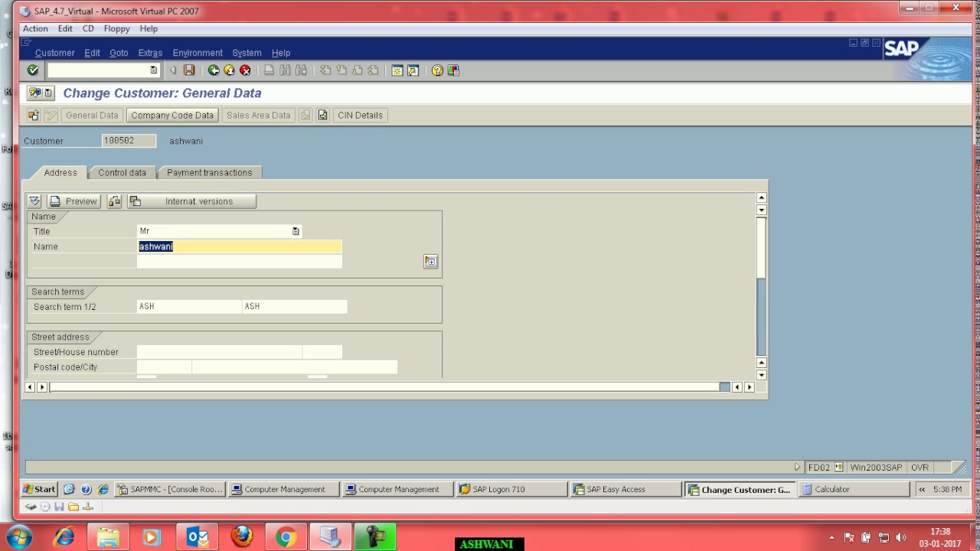980x551 pixels.
Task: Open the SAP Edit menu
Action: pos(92,53)
